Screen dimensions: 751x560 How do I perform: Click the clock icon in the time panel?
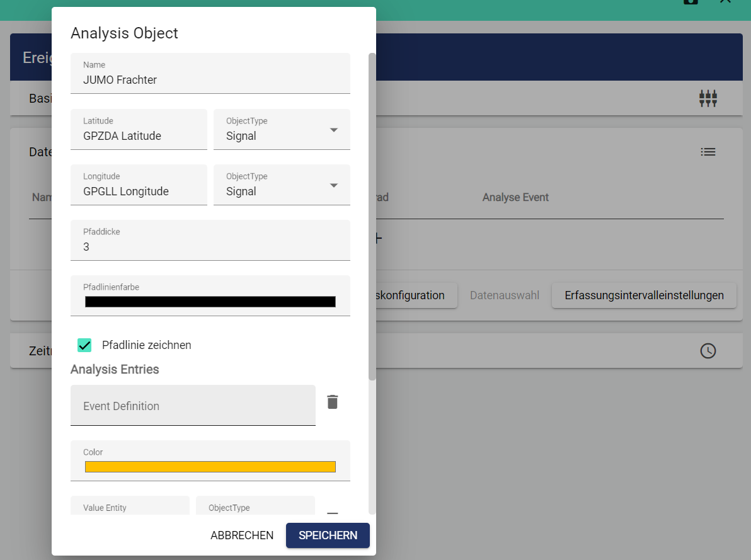(x=708, y=351)
